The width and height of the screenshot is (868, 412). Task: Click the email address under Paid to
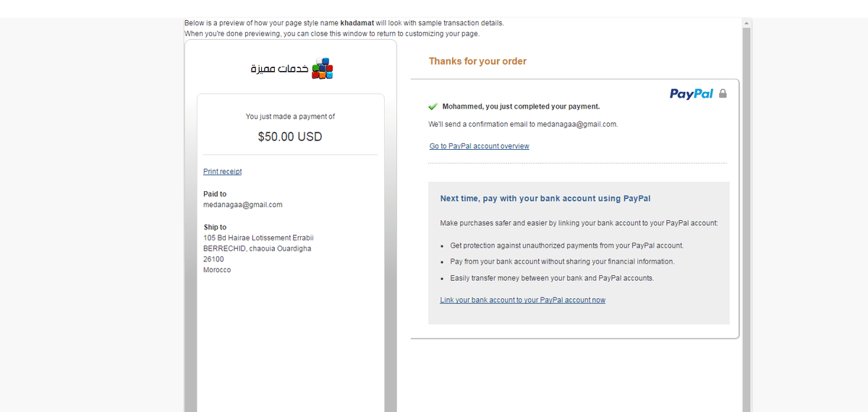click(243, 205)
